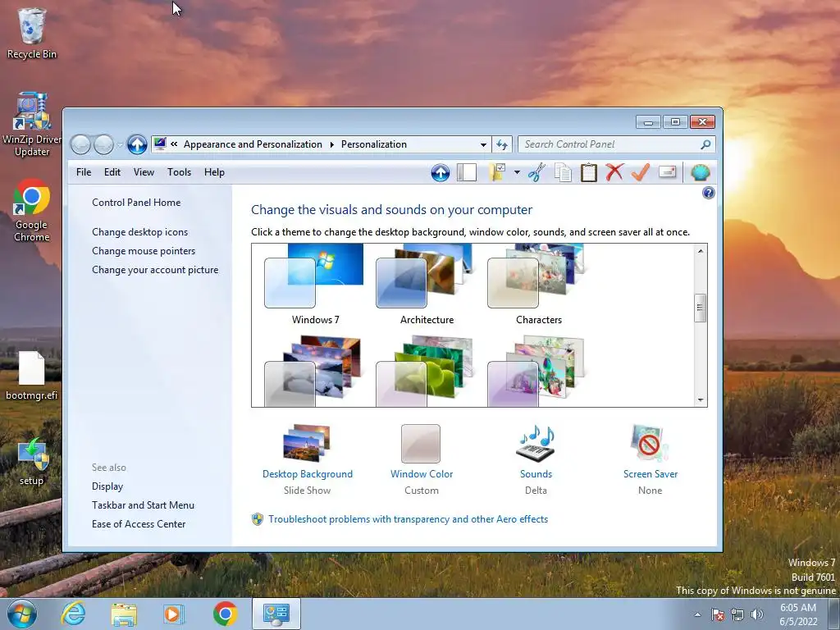Toggle the navigation pane toolbar icon
840x630 pixels.
(x=467, y=172)
